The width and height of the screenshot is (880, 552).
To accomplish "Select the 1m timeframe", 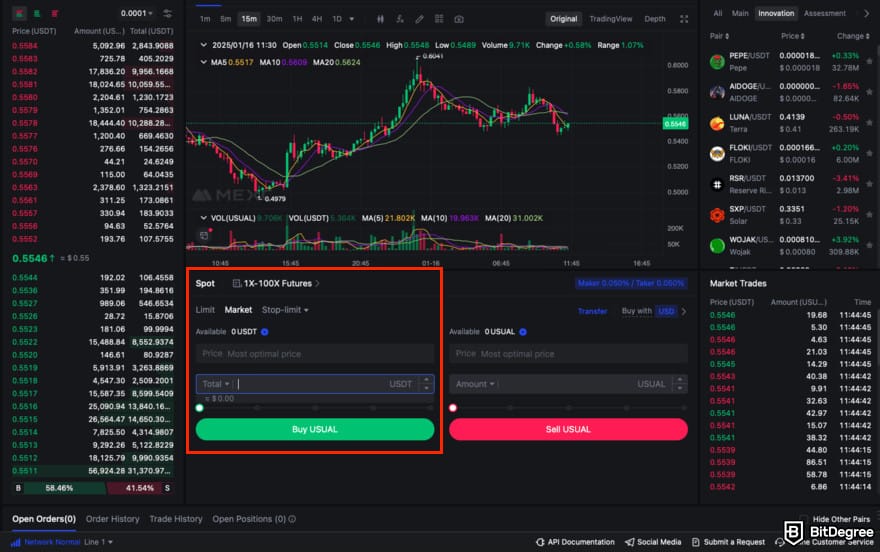I will [x=205, y=19].
